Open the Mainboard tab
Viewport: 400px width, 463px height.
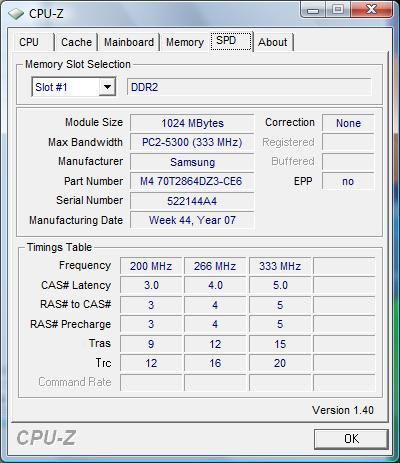[129, 42]
